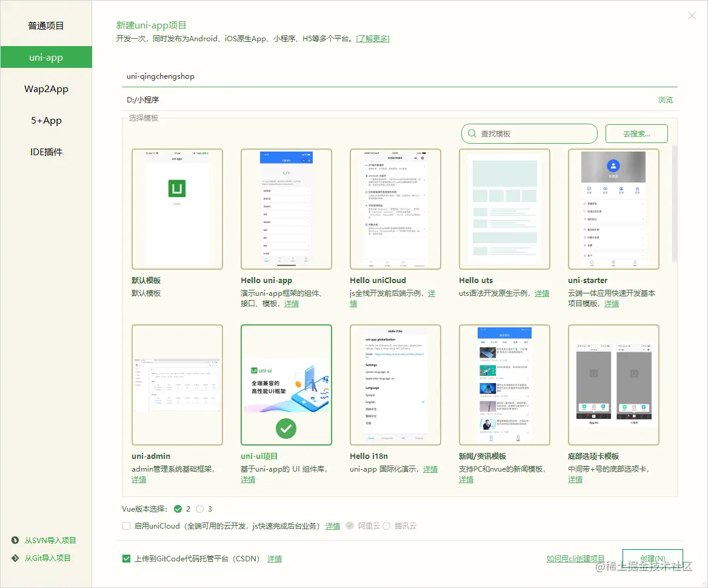Open 详情 link under 底部选项卡模板
Screen dimensions: 708x588
pos(575,479)
